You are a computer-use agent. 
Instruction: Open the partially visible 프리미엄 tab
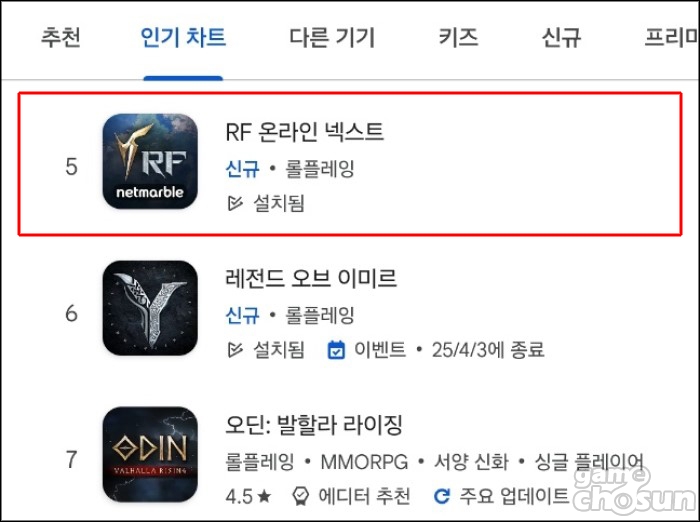tap(671, 37)
